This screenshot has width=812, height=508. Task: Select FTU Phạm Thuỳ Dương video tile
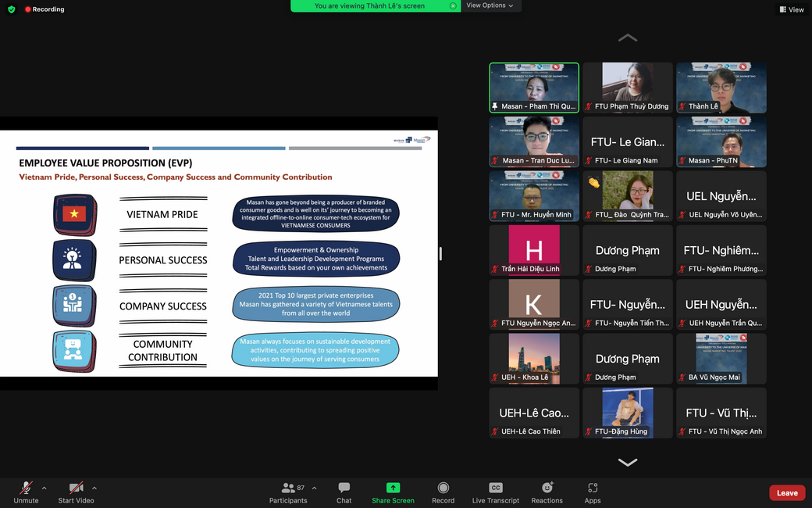pyautogui.click(x=628, y=88)
